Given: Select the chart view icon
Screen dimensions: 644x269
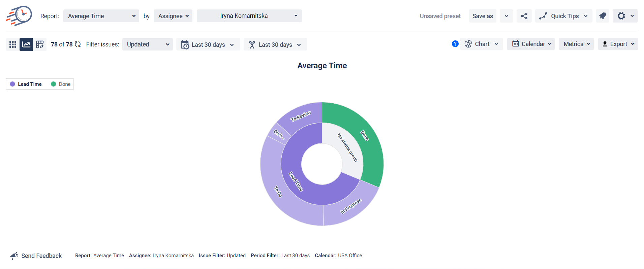Looking at the screenshot, I should (x=26, y=44).
